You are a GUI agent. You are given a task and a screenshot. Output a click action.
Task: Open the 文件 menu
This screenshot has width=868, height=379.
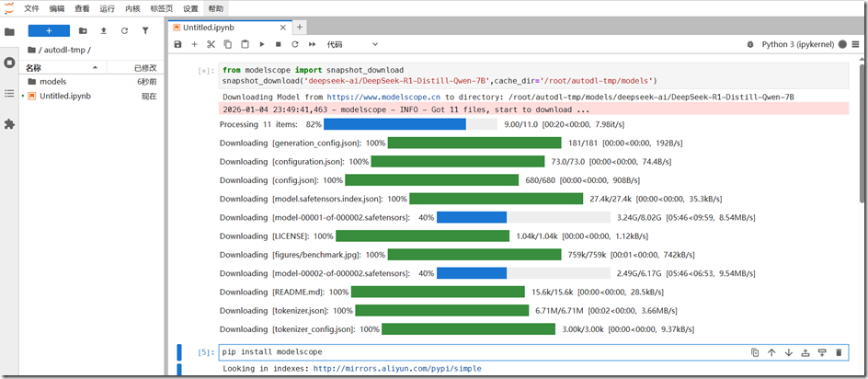point(31,9)
